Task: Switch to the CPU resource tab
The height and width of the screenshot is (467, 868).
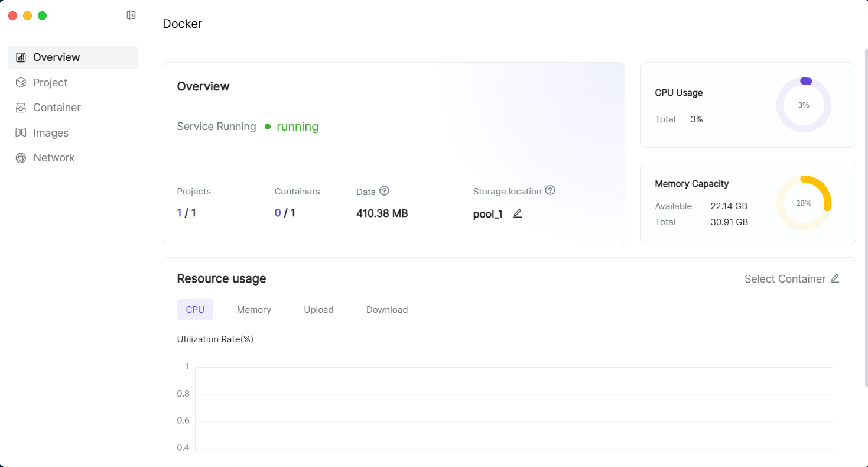Action: (195, 310)
